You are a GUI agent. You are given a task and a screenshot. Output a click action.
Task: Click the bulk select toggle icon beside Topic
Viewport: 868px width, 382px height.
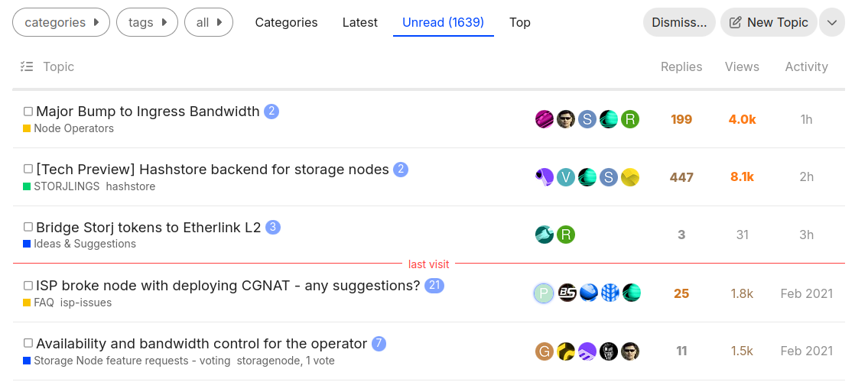(x=27, y=66)
